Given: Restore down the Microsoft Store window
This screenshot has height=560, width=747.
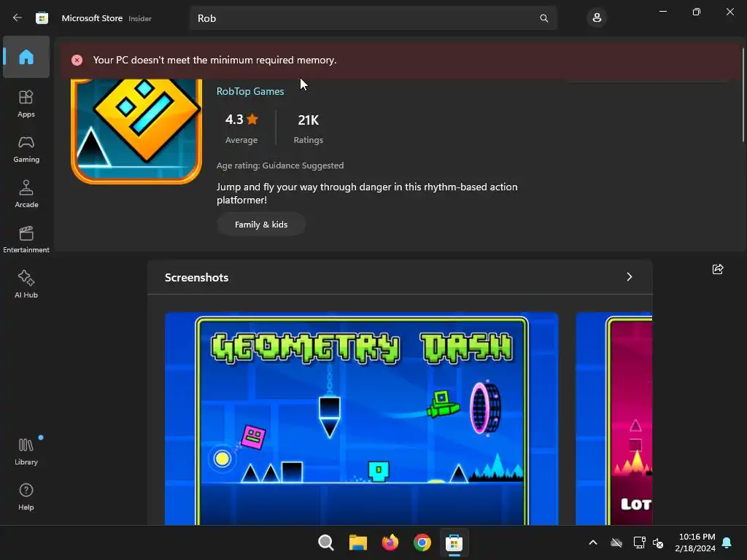Looking at the screenshot, I should tap(696, 12).
